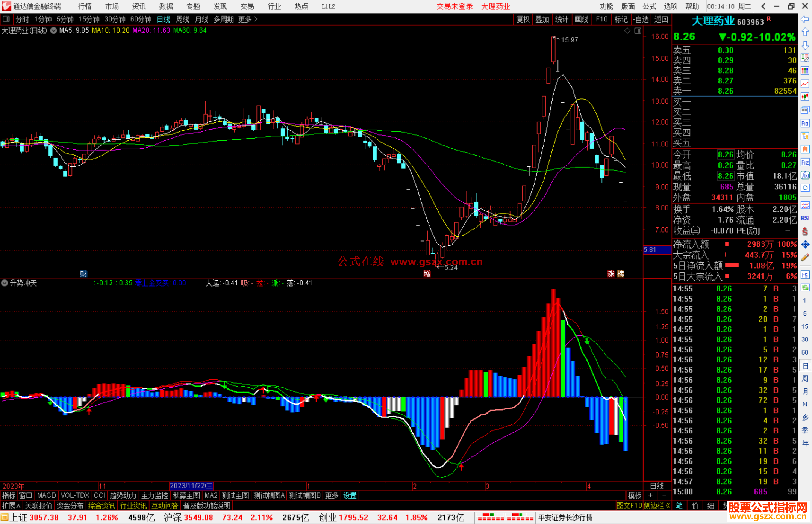Image resolution: width=812 pixels, height=524 pixels.
Task: Click the f(x) formula icon in sidebar
Action: [x=805, y=175]
